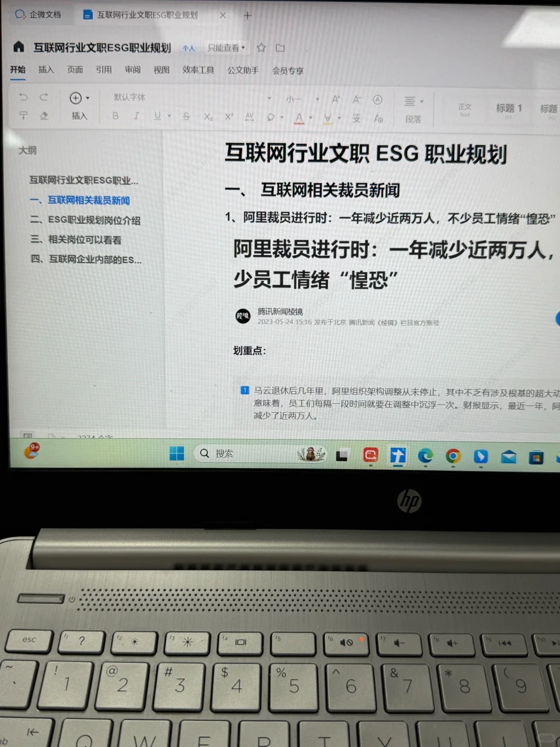The height and width of the screenshot is (747, 560).
Task: Click the Clear Formatting eraser icon
Action: click(x=44, y=116)
